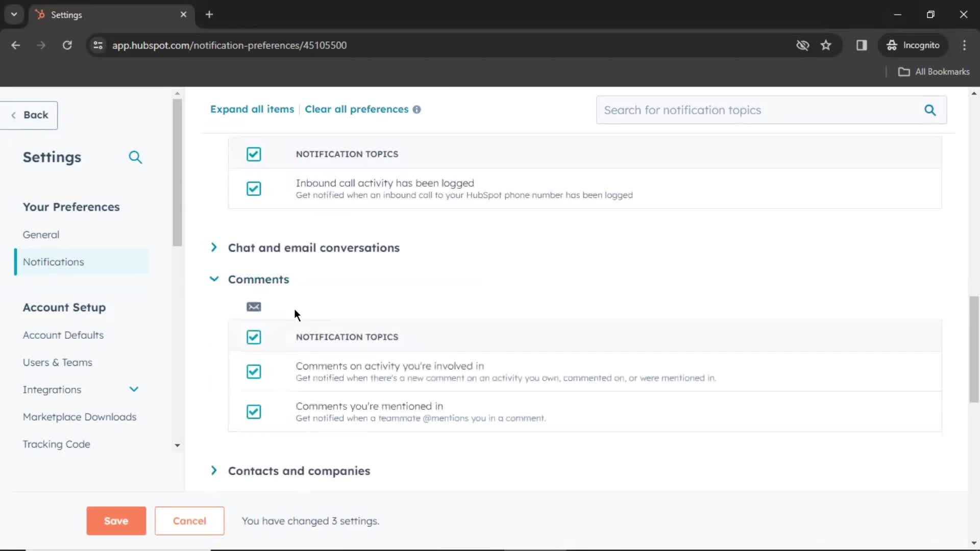Click the Clear all preferences link
This screenshot has width=980, height=551.
(x=357, y=108)
